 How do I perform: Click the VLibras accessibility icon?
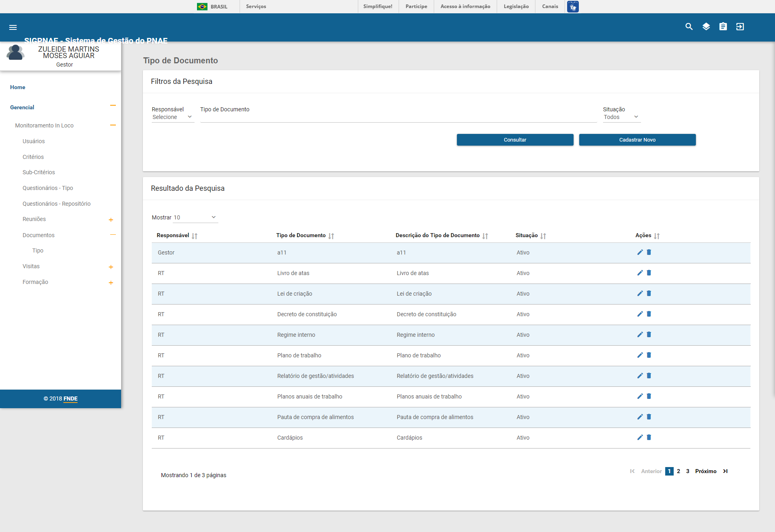573,6
